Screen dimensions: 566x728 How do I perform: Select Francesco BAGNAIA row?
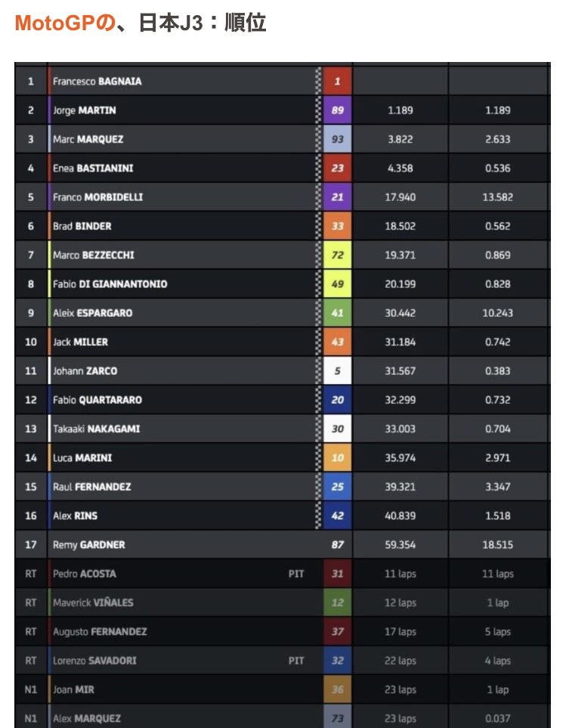point(282,81)
